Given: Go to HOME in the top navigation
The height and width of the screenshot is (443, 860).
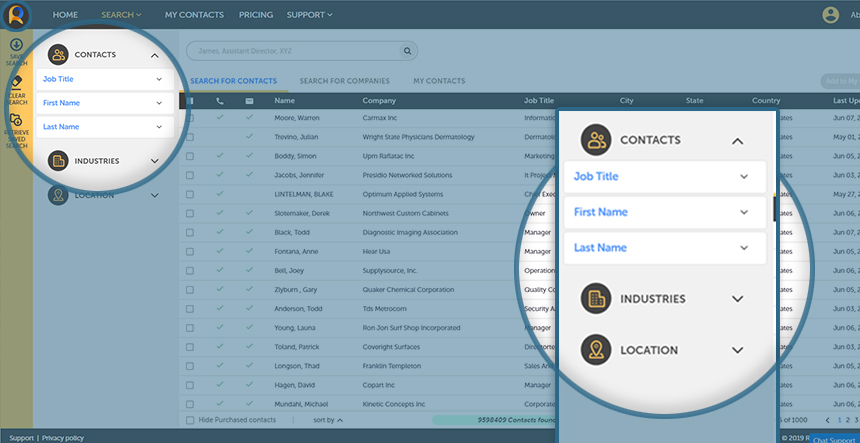Looking at the screenshot, I should click(x=65, y=15).
